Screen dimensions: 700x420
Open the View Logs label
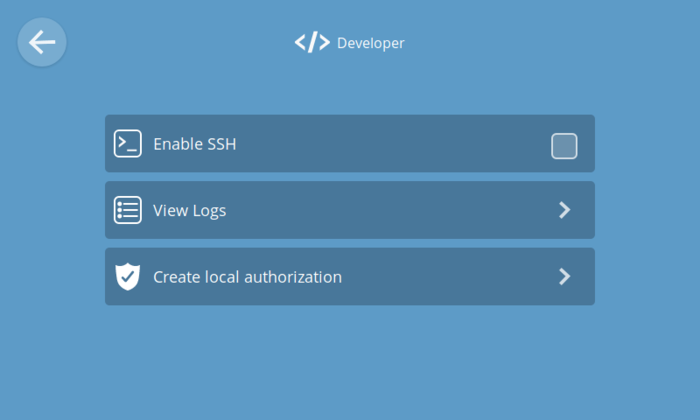pyautogui.click(x=189, y=210)
